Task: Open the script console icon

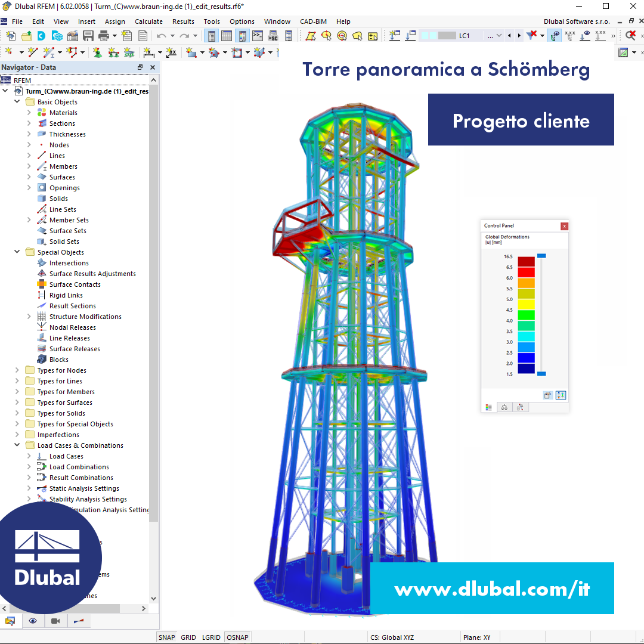Action: coord(258,36)
